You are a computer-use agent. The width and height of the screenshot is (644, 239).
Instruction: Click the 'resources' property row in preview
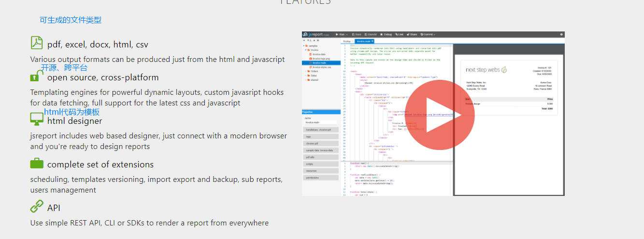tap(321, 171)
